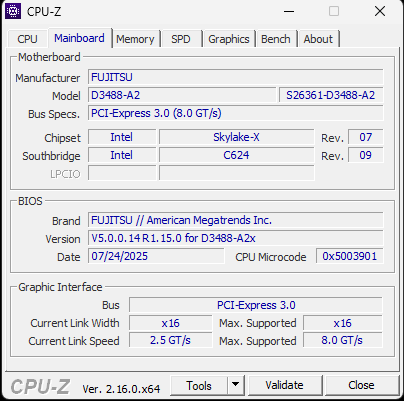
Task: Click the CPU-Z title text
Action: pos(44,12)
